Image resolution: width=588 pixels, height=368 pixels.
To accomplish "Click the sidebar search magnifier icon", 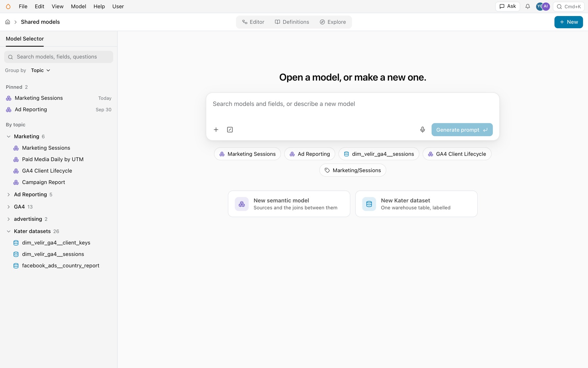I will pos(10,57).
